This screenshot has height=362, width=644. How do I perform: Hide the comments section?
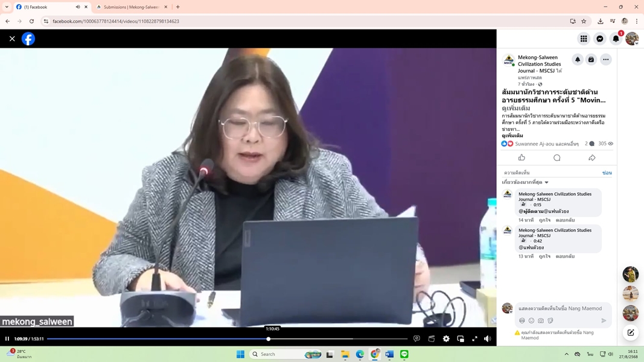pos(607,173)
